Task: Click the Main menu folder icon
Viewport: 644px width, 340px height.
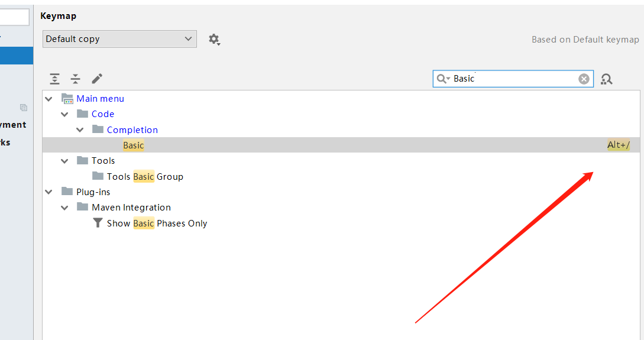Action: pos(67,99)
